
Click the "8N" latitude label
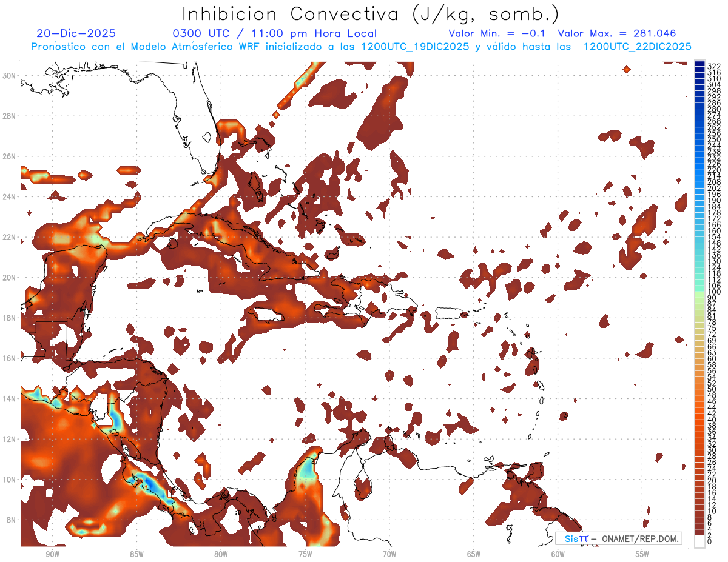click(12, 520)
